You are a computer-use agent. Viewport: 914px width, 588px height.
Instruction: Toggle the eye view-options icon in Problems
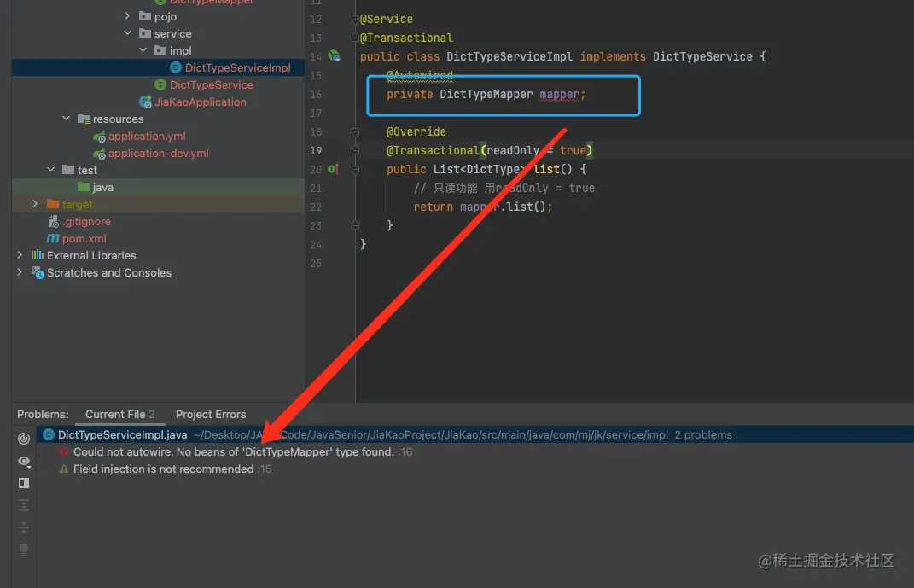point(24,461)
